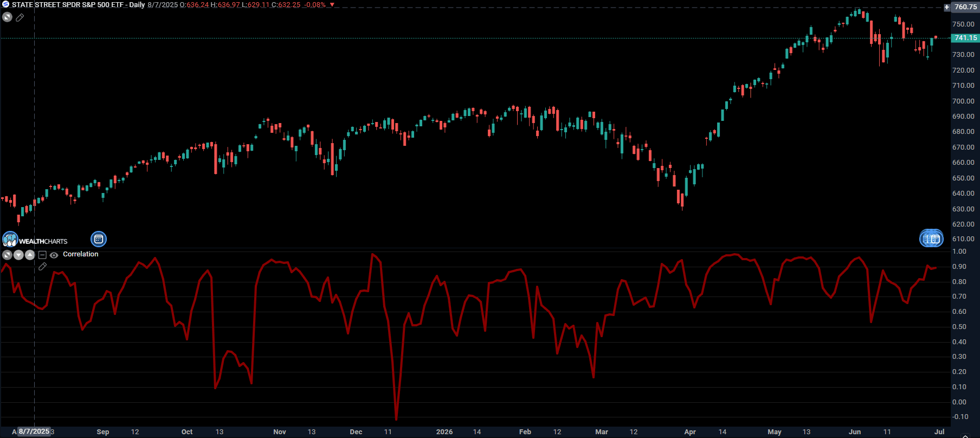Move the Correlation pane up

[30, 255]
